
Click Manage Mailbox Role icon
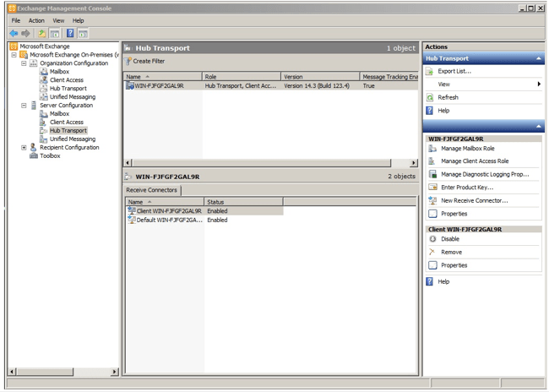(x=432, y=149)
